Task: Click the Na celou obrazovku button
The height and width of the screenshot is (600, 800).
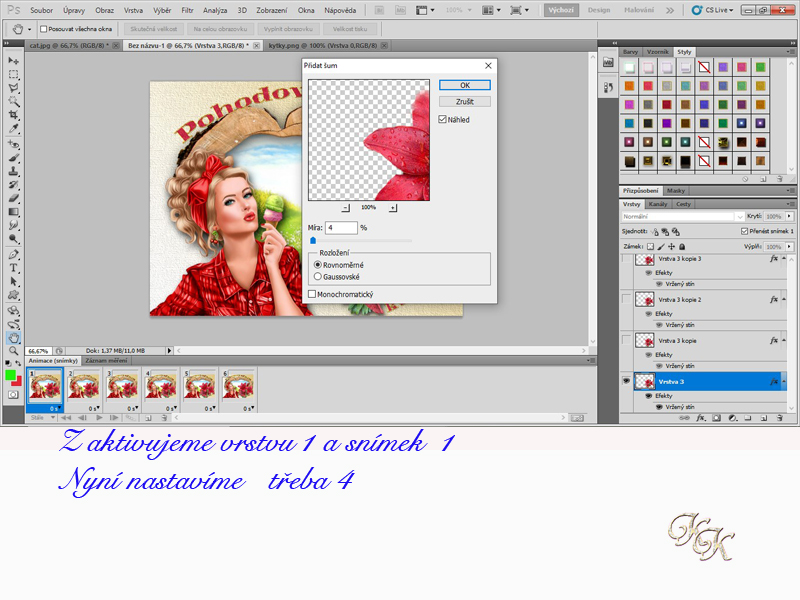Action: (x=220, y=29)
